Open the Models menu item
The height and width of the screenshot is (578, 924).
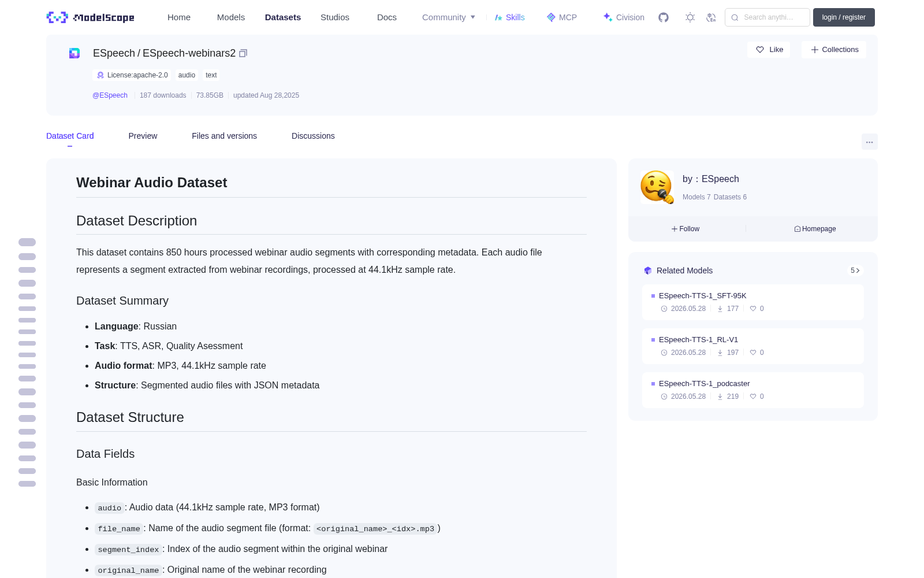231,17
